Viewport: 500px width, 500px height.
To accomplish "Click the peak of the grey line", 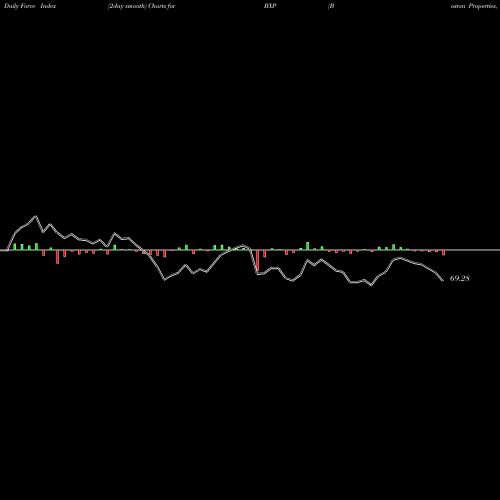I will pos(36,216).
